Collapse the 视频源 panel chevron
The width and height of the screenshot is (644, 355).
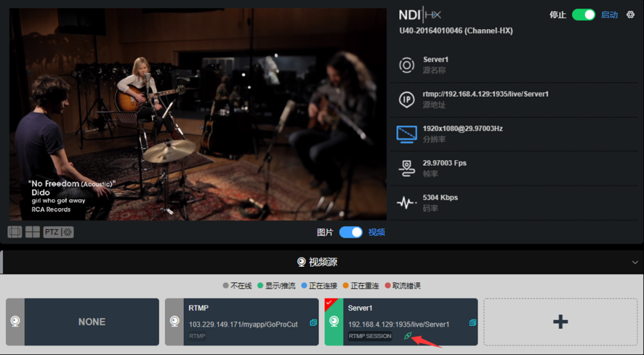coord(635,262)
